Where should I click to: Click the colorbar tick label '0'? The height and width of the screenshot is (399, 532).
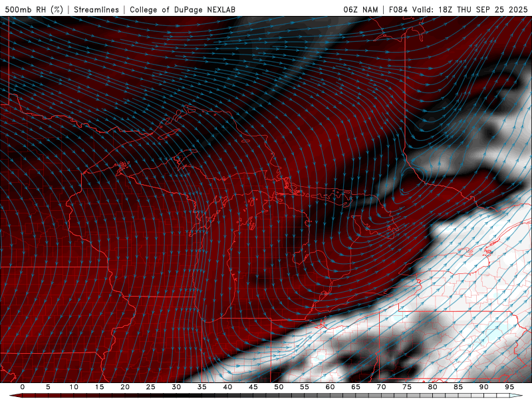pos(23,387)
